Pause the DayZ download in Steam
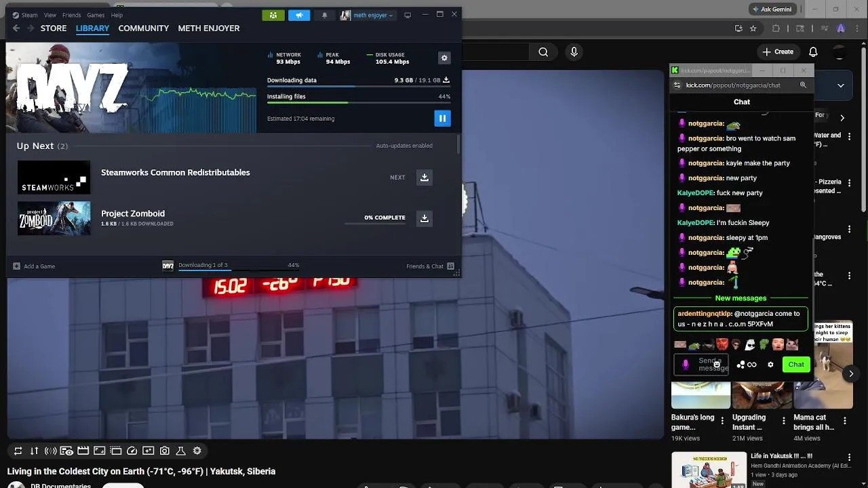Screen dimensions: 868x488 [442, 119]
